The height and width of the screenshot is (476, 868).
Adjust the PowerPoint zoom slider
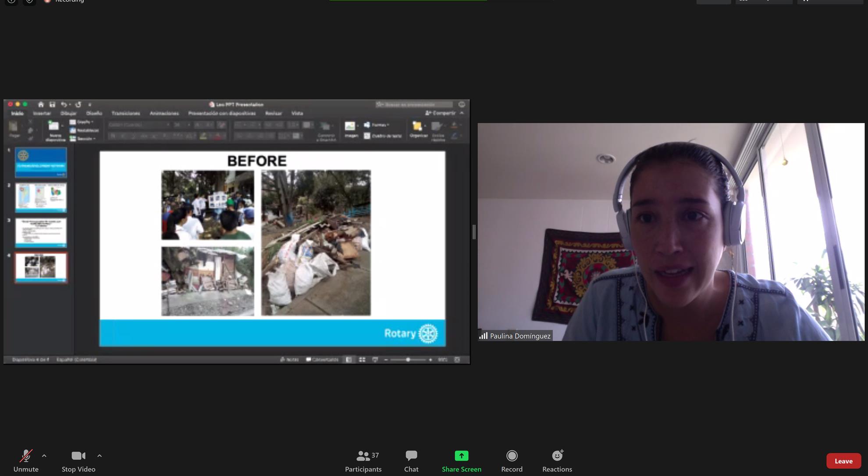[x=408, y=360]
